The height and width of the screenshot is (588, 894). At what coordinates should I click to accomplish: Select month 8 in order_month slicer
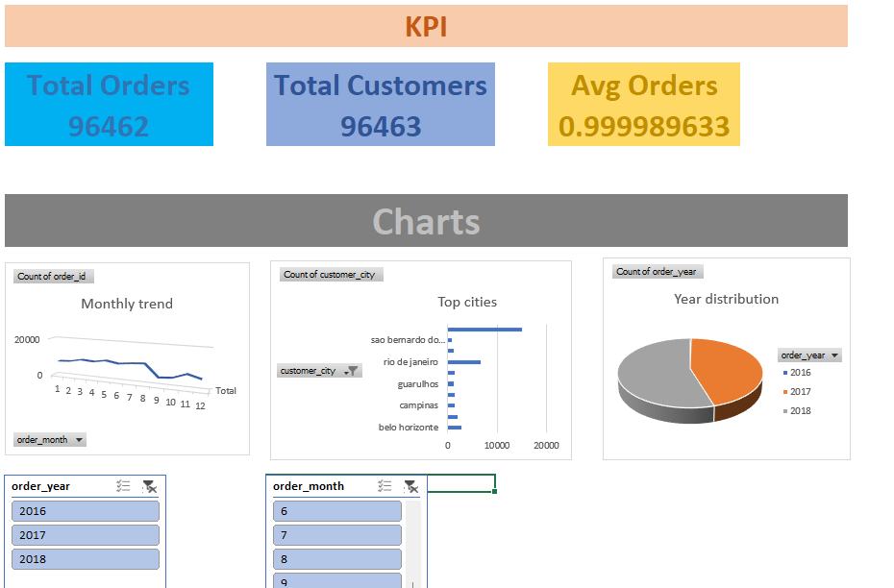337,559
